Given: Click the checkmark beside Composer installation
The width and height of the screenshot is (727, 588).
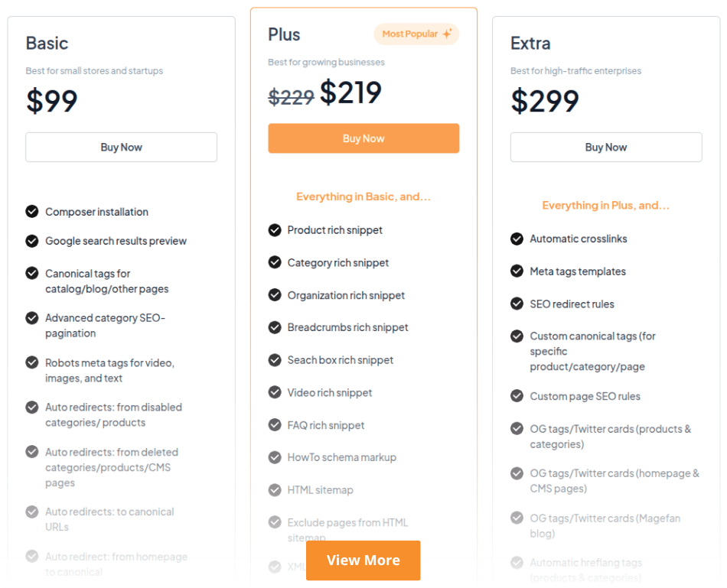Looking at the screenshot, I should 32,212.
